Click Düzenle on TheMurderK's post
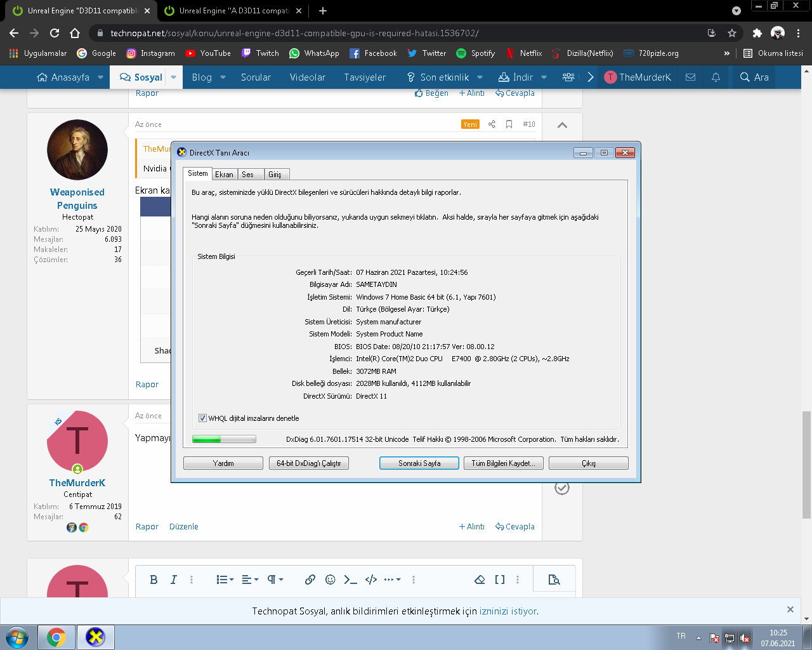 (184, 527)
